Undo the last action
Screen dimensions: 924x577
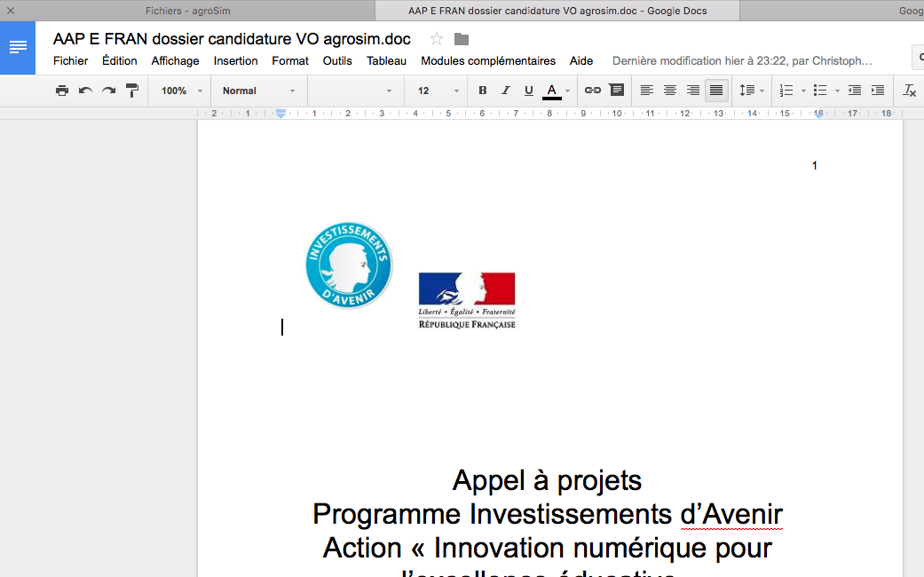pos(85,91)
